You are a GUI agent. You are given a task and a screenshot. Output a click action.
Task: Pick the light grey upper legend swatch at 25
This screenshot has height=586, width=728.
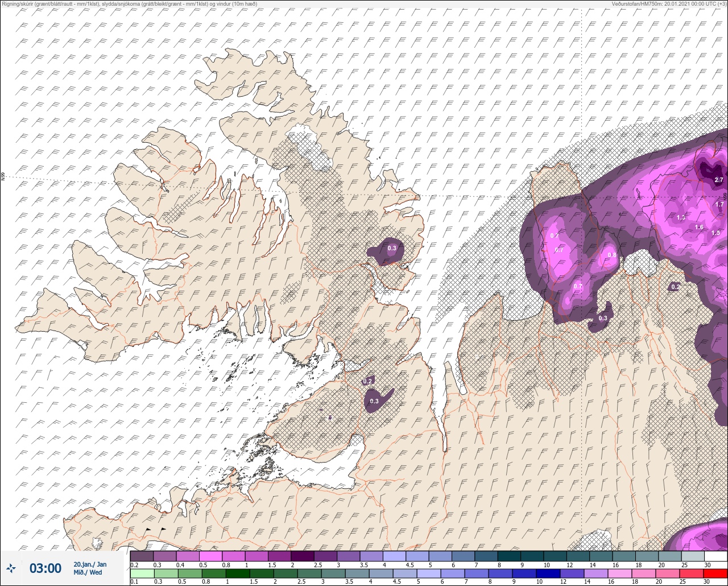tap(693, 556)
